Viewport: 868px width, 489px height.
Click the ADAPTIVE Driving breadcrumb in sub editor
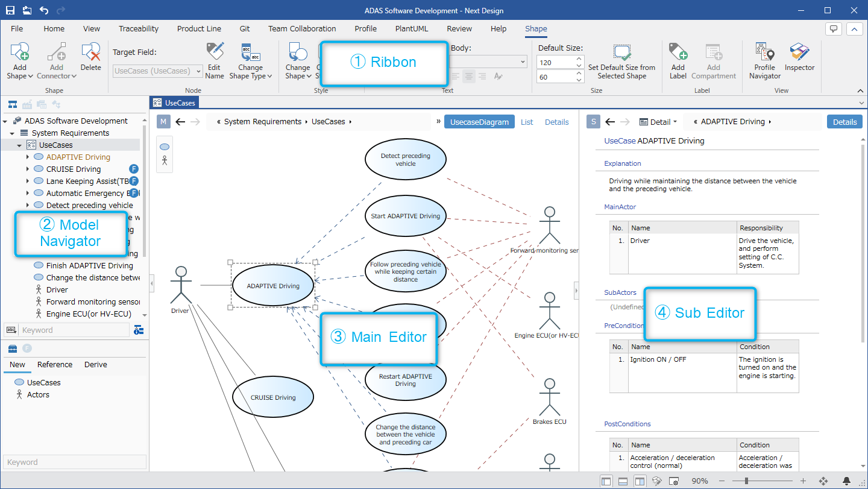pos(732,122)
